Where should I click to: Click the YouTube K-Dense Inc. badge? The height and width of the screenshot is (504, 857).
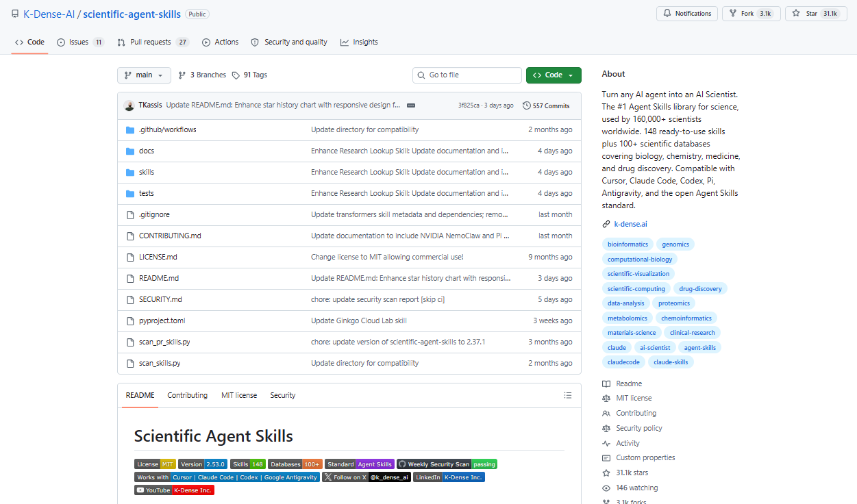(175, 490)
